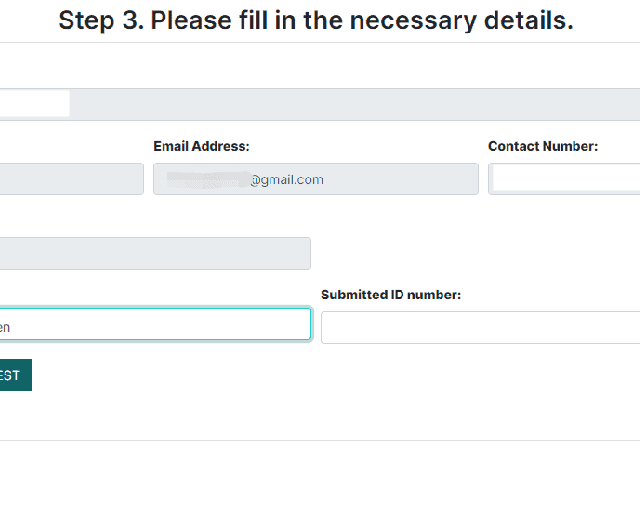This screenshot has height=514, width=640.
Task: Click the "Email Address:" label
Action: coord(201,147)
